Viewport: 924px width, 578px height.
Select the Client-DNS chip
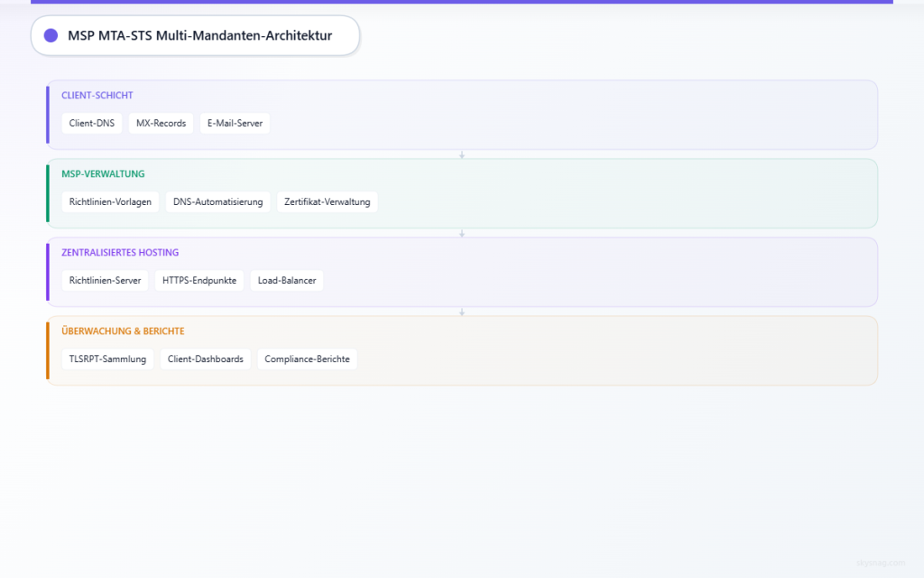point(92,123)
